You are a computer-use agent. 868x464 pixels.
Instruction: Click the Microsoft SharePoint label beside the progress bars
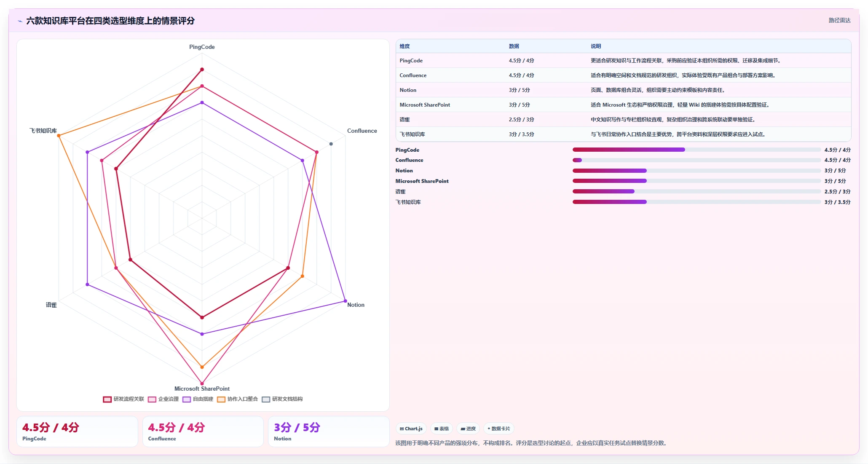click(x=422, y=181)
